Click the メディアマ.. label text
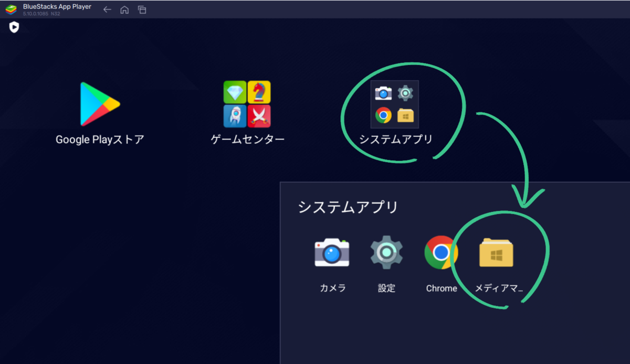 499,288
